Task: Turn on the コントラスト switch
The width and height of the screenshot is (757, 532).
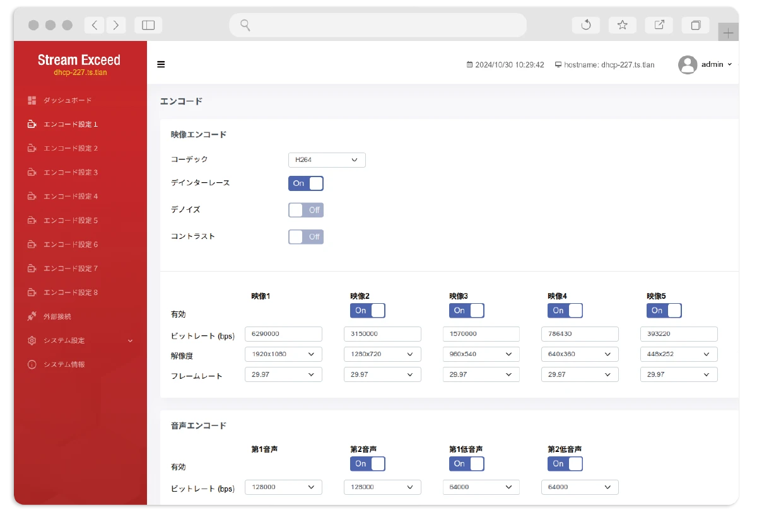Action: [306, 236]
